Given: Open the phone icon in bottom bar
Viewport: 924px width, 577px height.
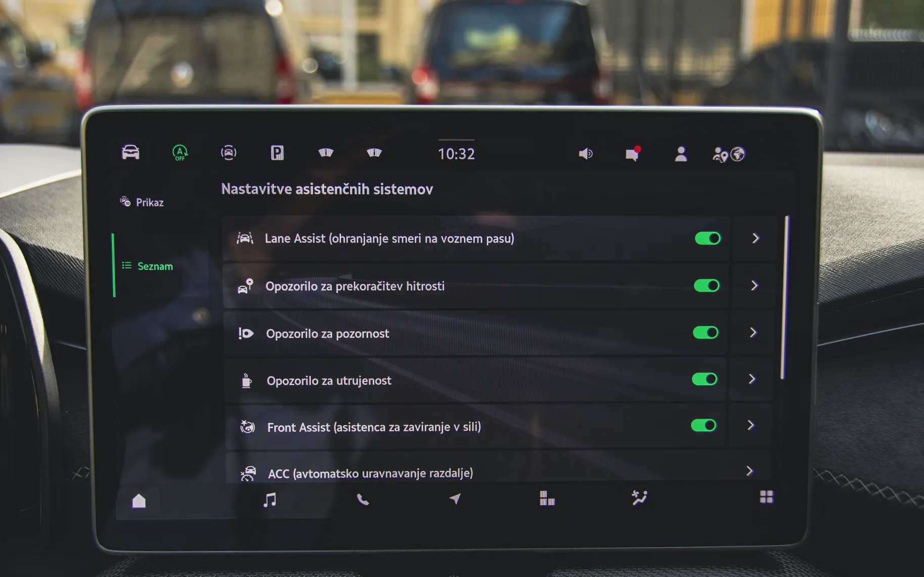Looking at the screenshot, I should coord(362,500).
